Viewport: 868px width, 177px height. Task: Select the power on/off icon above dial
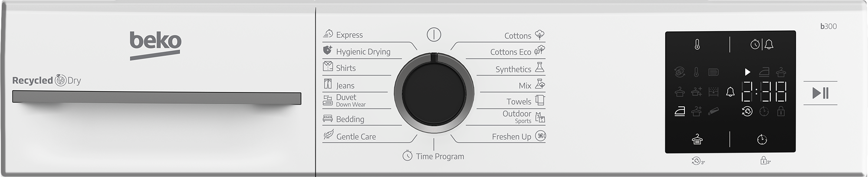tap(434, 35)
